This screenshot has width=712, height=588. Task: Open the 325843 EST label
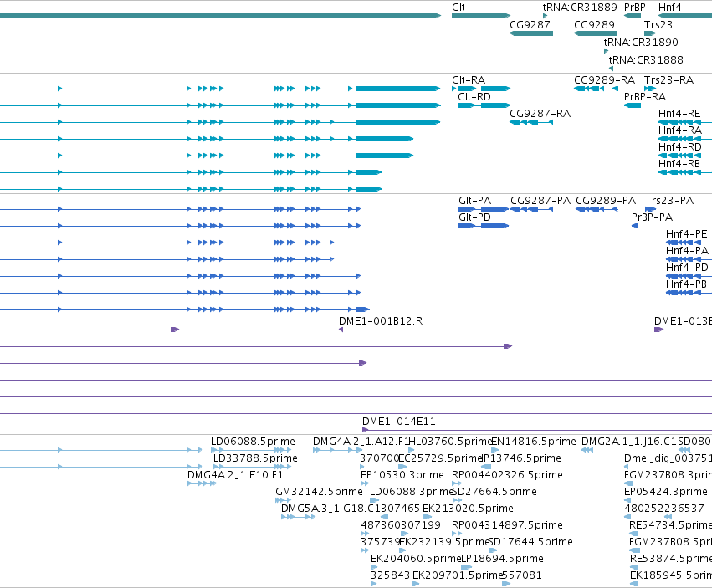tap(390, 575)
